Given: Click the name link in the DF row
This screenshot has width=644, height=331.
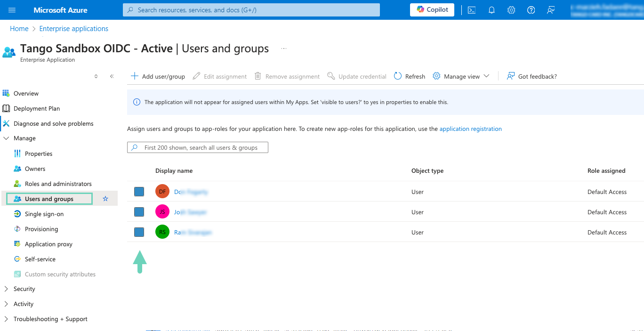Looking at the screenshot, I should coord(191,192).
